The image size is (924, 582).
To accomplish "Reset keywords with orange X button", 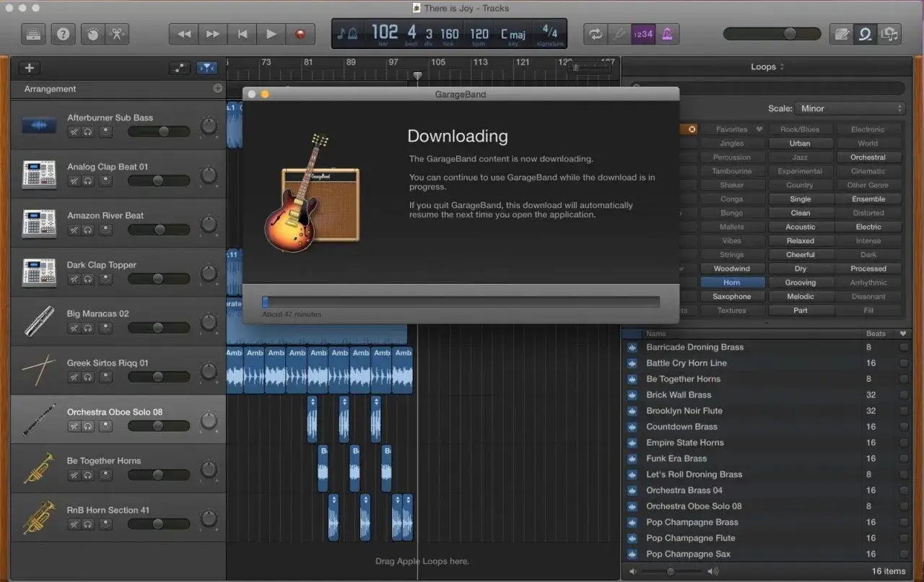I will tap(692, 129).
